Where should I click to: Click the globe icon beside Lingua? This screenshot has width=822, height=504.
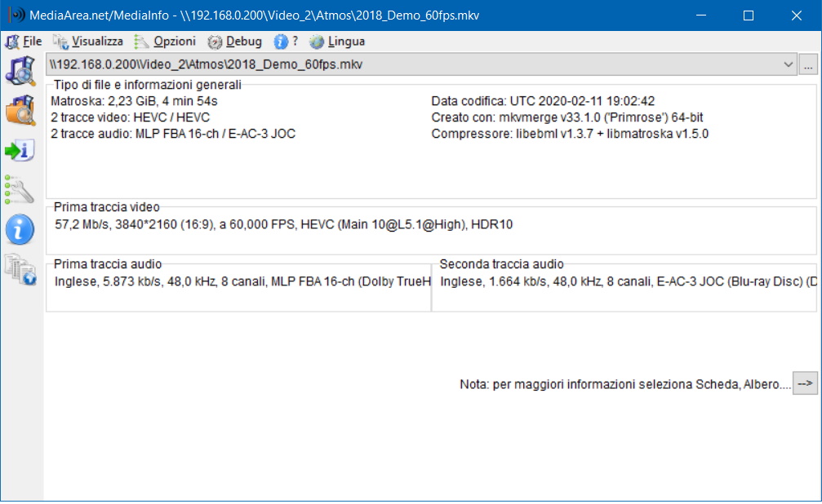[316, 42]
